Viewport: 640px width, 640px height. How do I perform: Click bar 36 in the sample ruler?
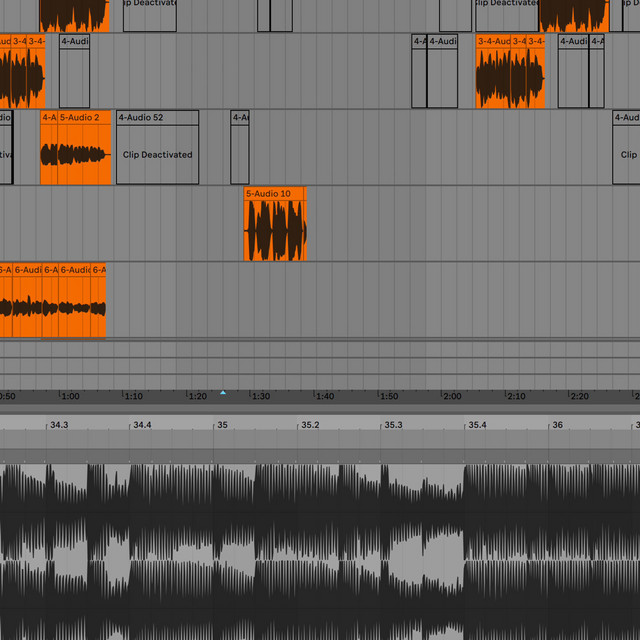point(558,425)
